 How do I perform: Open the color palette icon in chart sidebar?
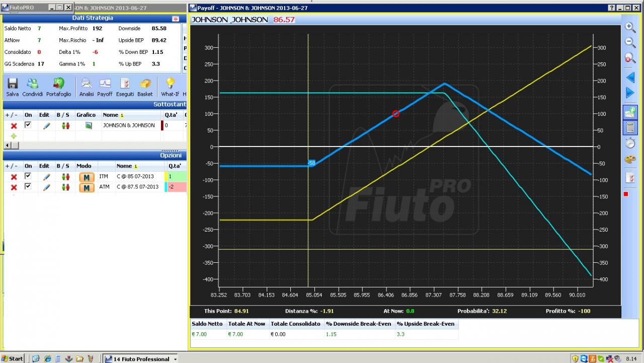pyautogui.click(x=630, y=160)
